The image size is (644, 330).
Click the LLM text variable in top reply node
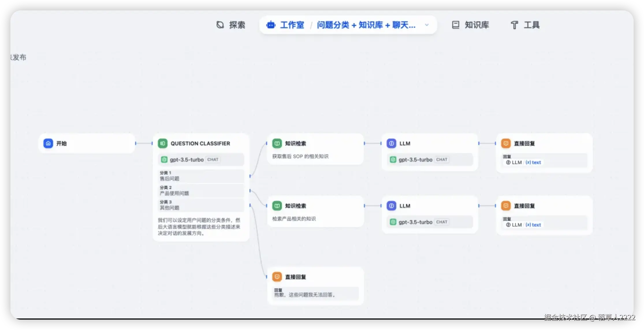tap(524, 162)
